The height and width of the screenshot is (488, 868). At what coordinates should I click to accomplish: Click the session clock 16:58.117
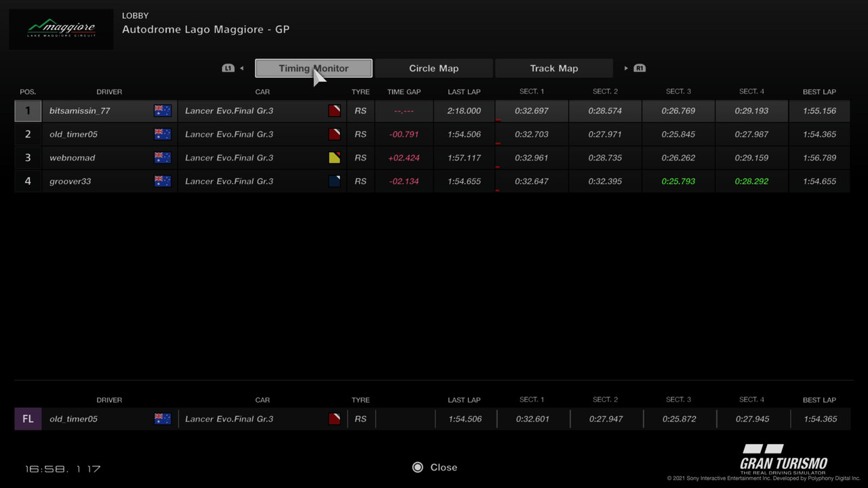pyautogui.click(x=63, y=468)
